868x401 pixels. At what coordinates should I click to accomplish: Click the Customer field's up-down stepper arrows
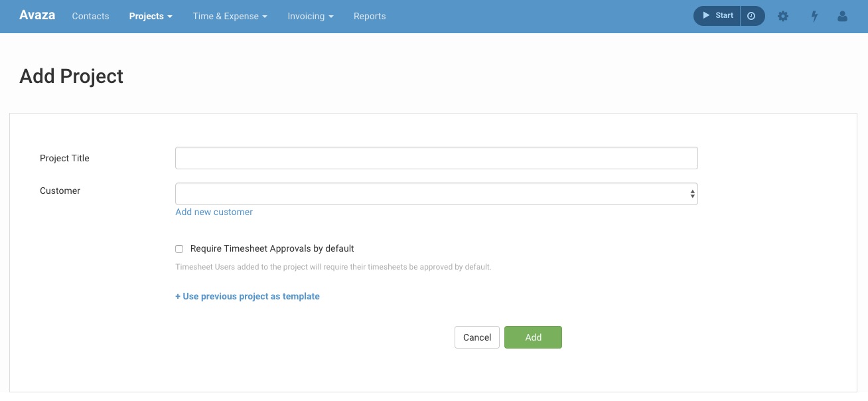(x=692, y=193)
